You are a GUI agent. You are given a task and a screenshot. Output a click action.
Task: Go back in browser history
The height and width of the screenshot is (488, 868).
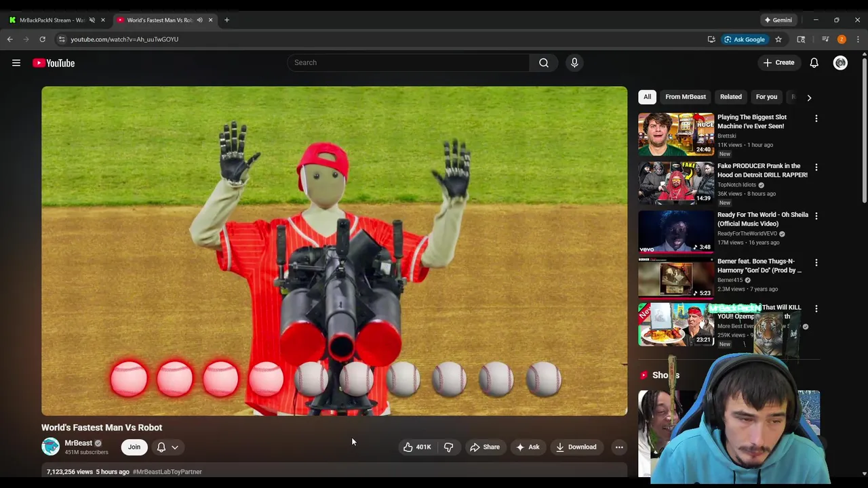click(9, 39)
